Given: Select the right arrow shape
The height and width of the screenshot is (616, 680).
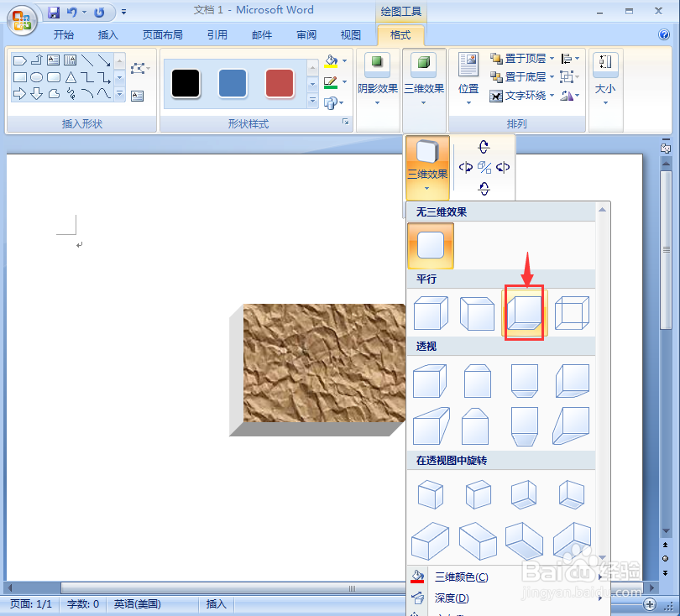Looking at the screenshot, I should coord(19,93).
